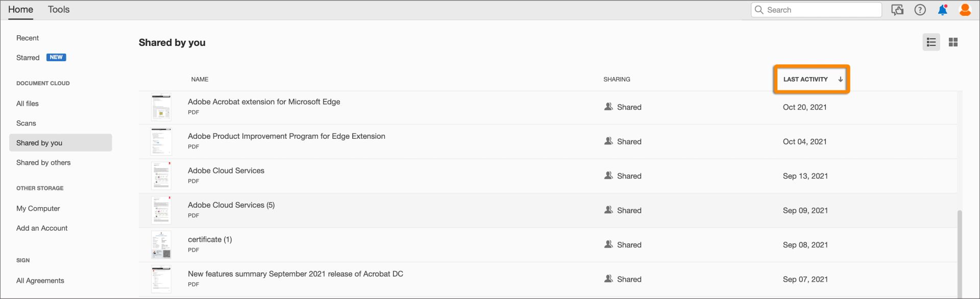980x299 pixels.
Task: Go to the Home tab
Action: click(x=20, y=10)
